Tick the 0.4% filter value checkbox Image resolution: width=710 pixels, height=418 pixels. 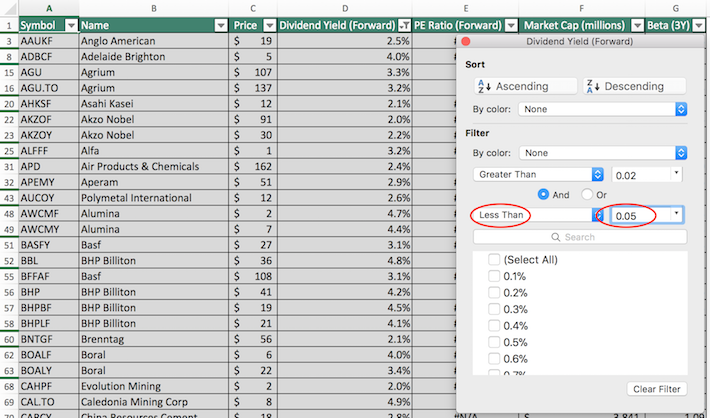(x=494, y=326)
